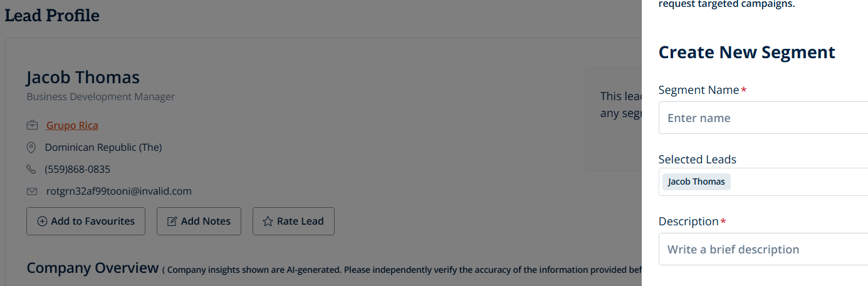
Task: Click the location pin icon
Action: [31, 148]
